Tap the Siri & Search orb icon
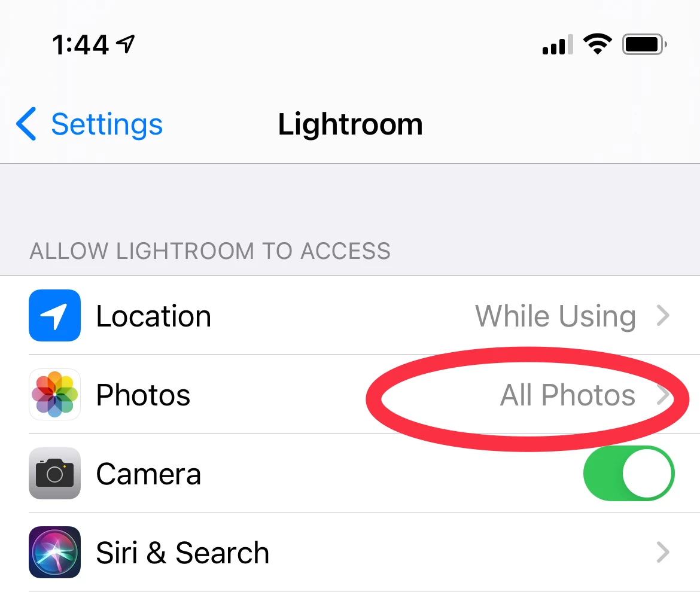Image resolution: width=700 pixels, height=598 pixels. pyautogui.click(x=54, y=553)
